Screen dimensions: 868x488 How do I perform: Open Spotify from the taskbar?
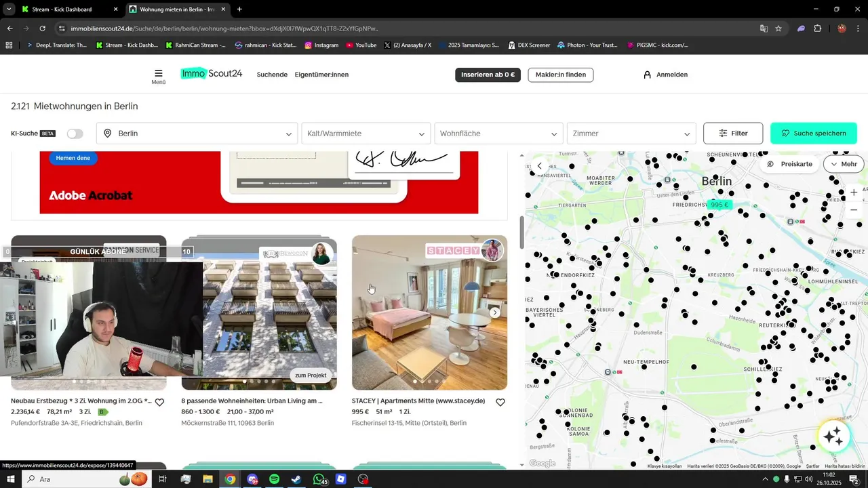click(x=274, y=479)
